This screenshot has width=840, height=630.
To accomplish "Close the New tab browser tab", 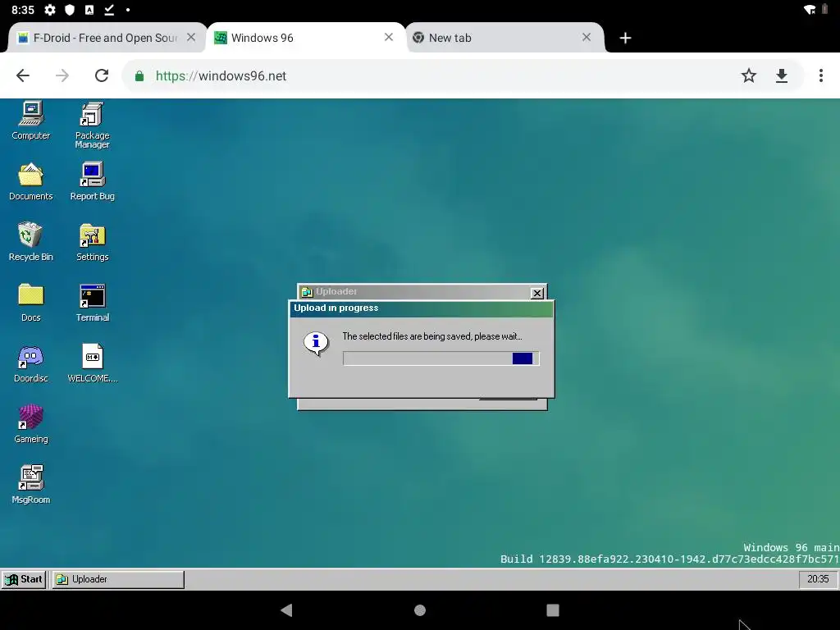I will (x=587, y=37).
